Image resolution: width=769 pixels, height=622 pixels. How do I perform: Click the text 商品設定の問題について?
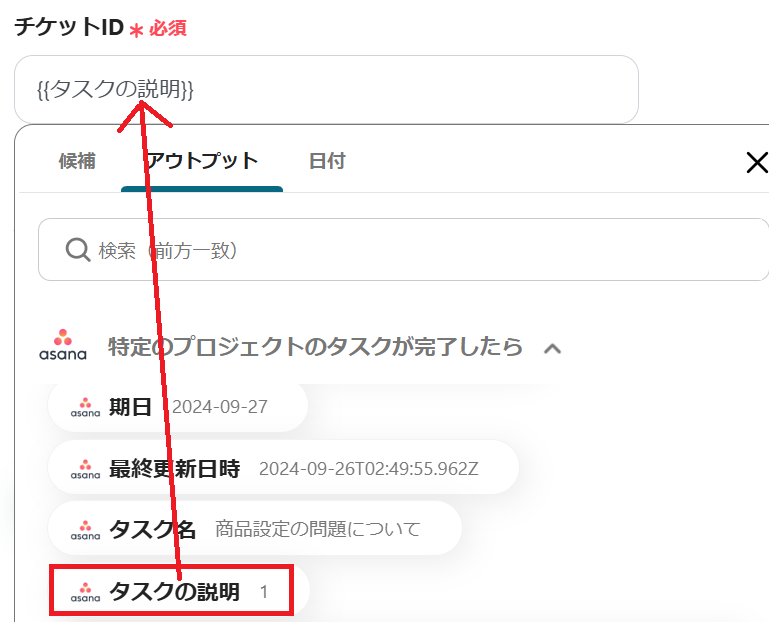click(x=318, y=529)
